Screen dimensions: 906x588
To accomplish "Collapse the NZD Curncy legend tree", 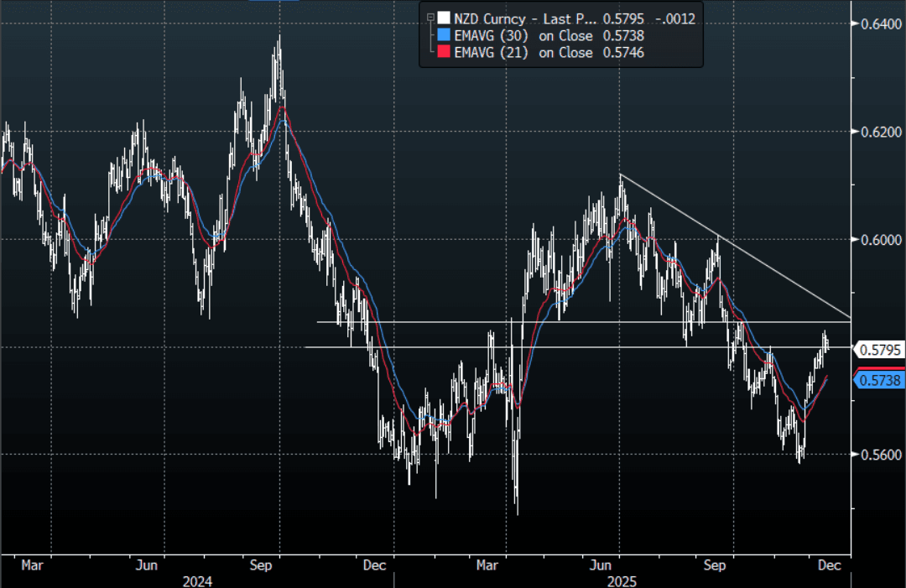I will (x=430, y=18).
